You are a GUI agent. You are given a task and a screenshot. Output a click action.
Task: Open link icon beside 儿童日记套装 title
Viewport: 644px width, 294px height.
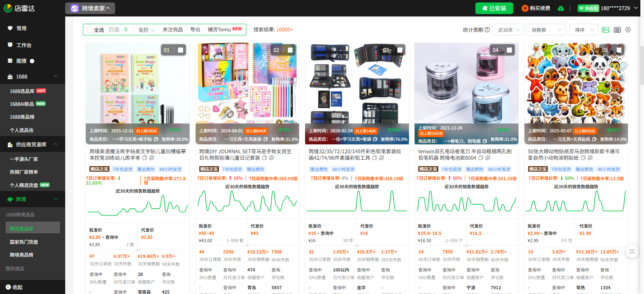271,158
